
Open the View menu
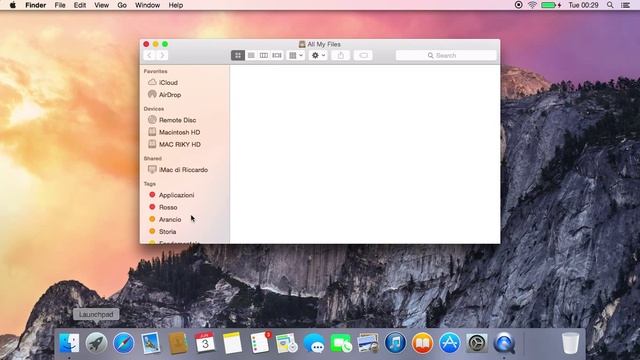tap(101, 5)
